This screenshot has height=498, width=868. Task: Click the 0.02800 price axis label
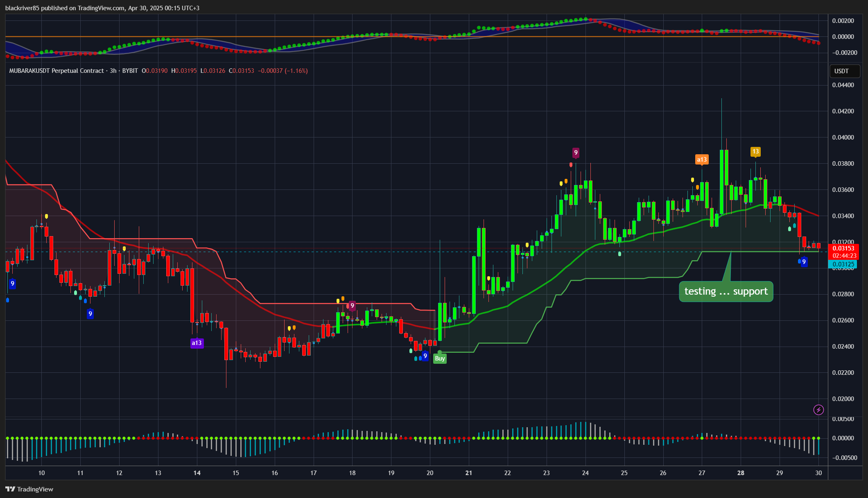(x=843, y=294)
